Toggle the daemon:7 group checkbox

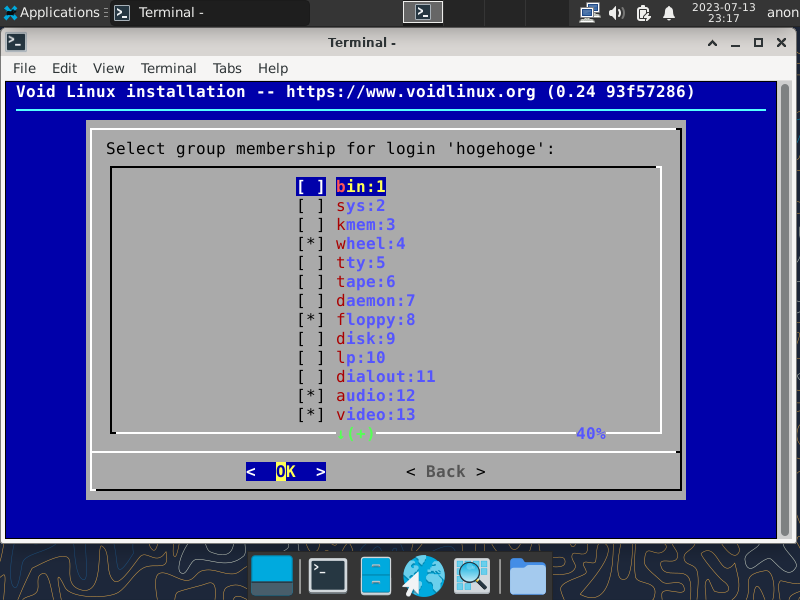pyautogui.click(x=311, y=301)
